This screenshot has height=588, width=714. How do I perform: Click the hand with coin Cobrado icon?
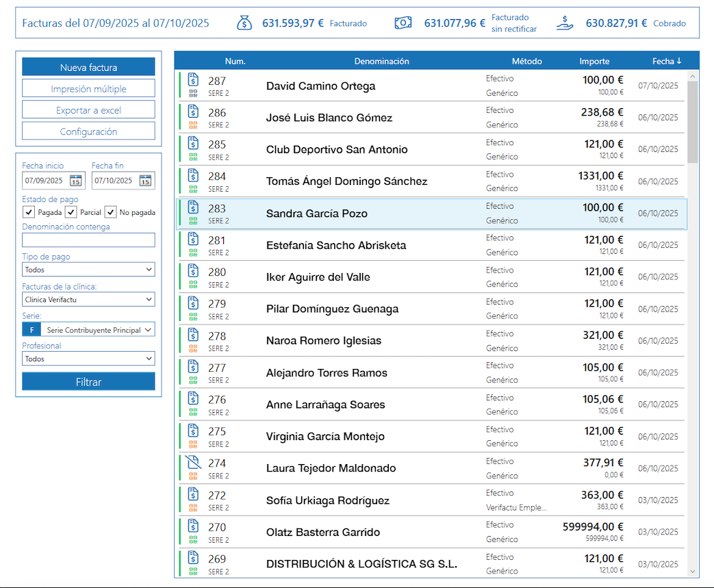pos(565,23)
